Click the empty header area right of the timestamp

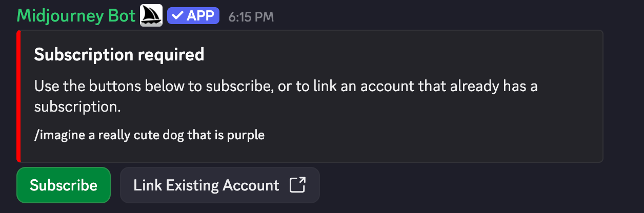(x=451, y=17)
